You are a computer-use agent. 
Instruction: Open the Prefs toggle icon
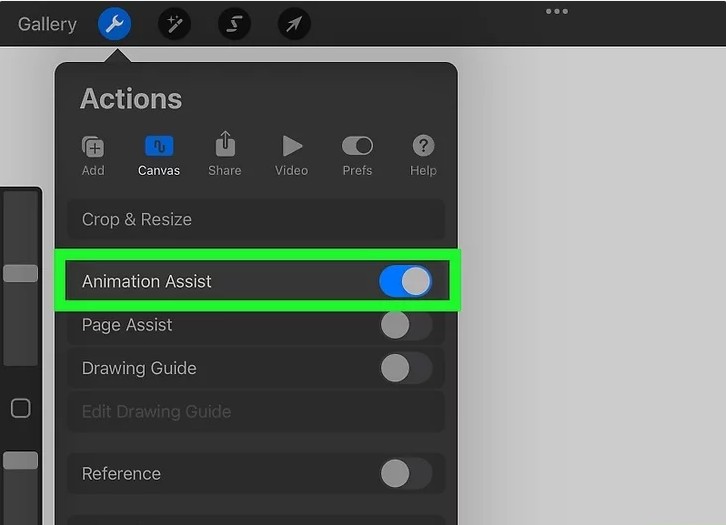(x=357, y=146)
